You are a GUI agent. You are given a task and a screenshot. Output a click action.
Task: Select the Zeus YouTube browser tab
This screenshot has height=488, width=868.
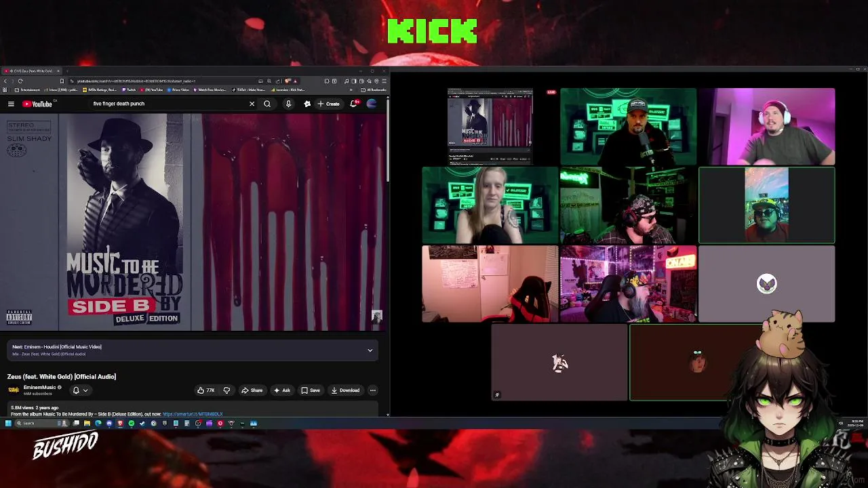point(31,70)
